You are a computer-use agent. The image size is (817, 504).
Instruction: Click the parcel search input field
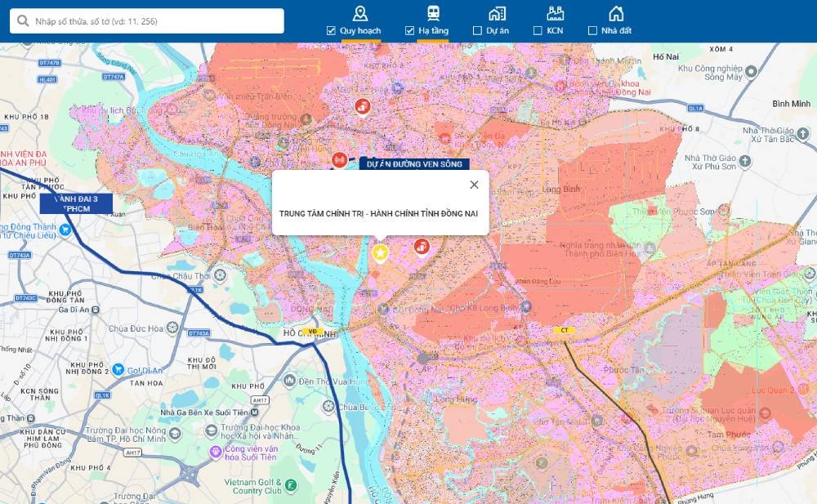(x=147, y=20)
